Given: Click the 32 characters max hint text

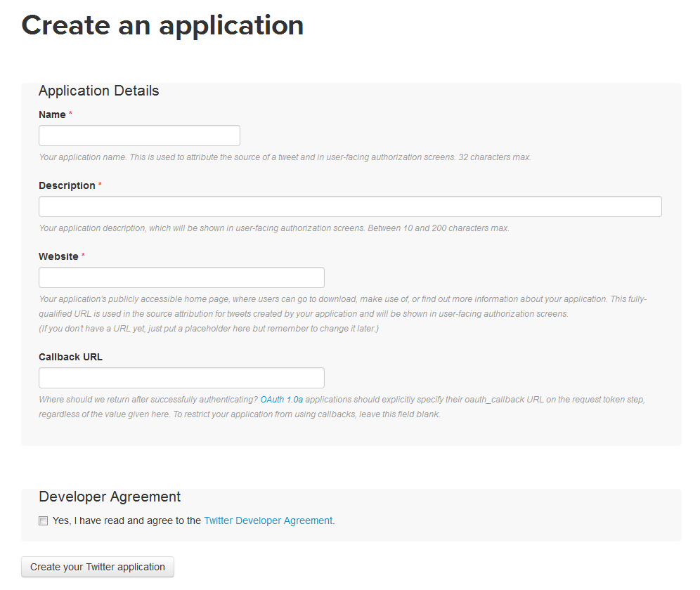Looking at the screenshot, I should click(x=495, y=157).
